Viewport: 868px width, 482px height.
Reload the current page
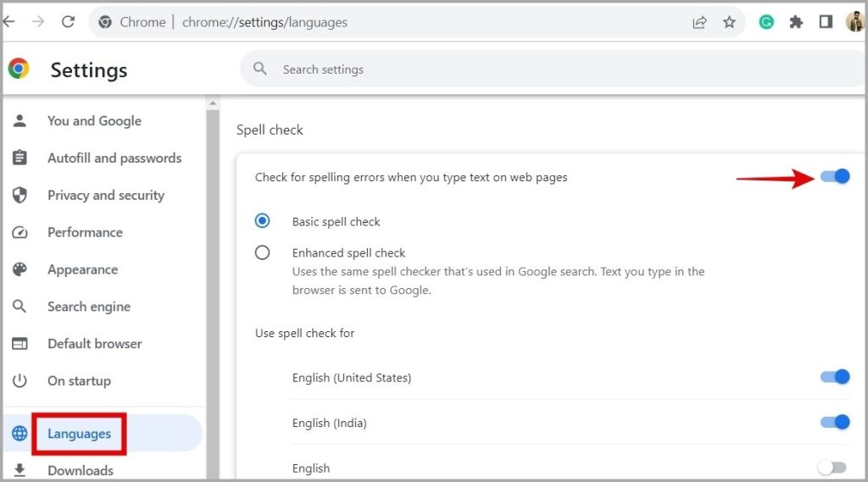68,22
